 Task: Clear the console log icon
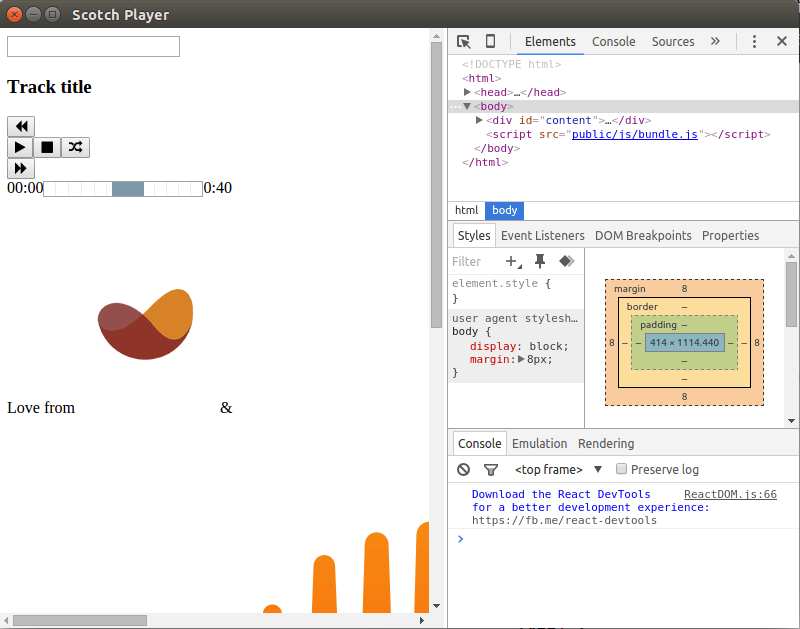click(x=463, y=469)
